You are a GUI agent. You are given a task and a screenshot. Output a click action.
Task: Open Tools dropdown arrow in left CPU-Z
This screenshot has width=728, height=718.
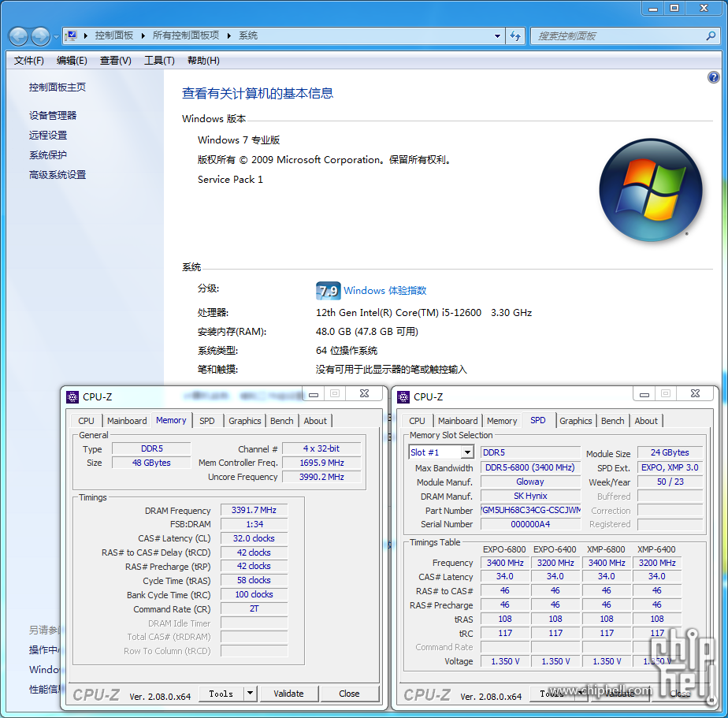point(251,694)
